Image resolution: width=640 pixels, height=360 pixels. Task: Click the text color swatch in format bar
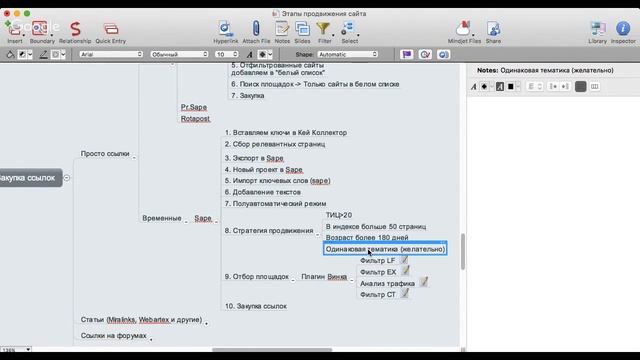coord(262,55)
